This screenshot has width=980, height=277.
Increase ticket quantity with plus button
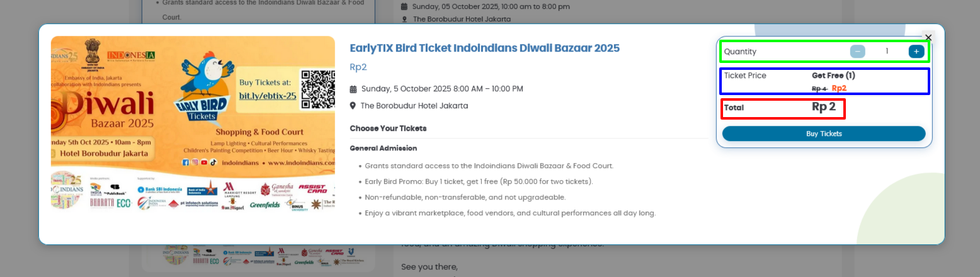(x=916, y=52)
